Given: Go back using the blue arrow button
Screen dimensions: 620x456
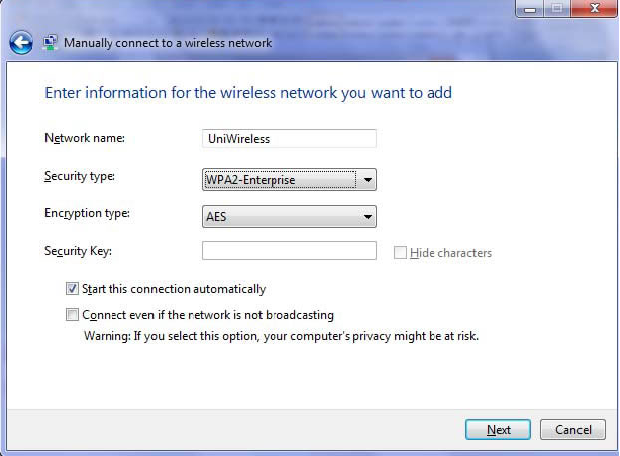Looking at the screenshot, I should point(21,43).
